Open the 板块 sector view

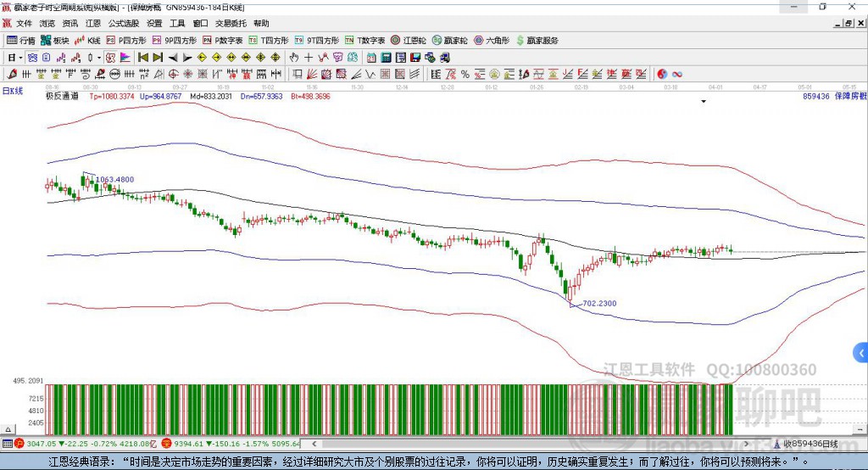click(x=55, y=41)
